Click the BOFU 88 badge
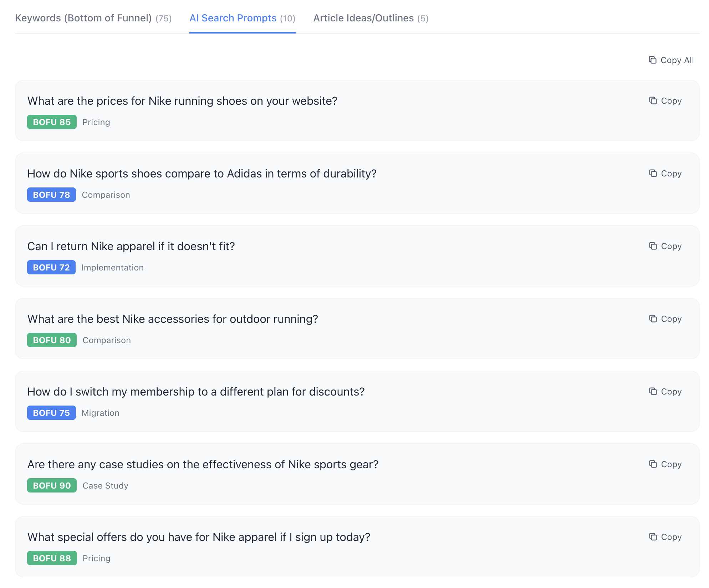The width and height of the screenshot is (709, 588). [52, 558]
